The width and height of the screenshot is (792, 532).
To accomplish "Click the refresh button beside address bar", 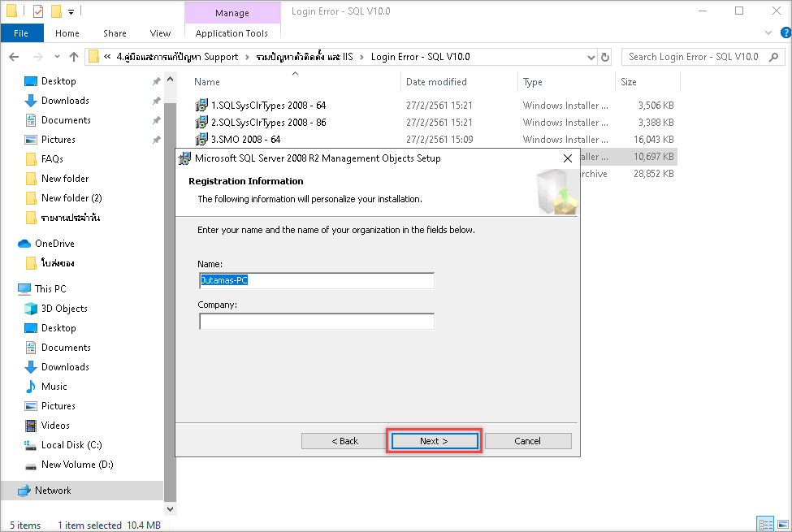I will [x=605, y=57].
